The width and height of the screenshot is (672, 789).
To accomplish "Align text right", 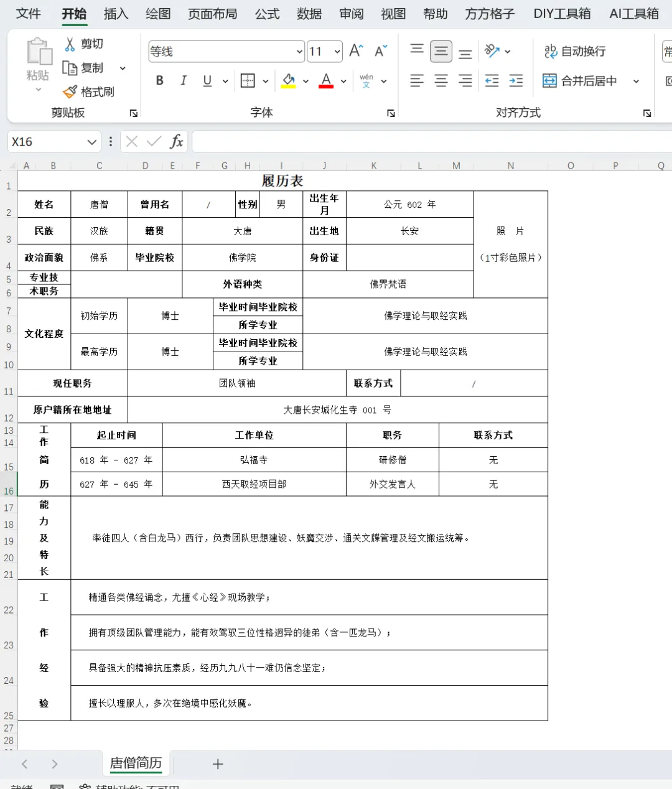I will coord(465,80).
